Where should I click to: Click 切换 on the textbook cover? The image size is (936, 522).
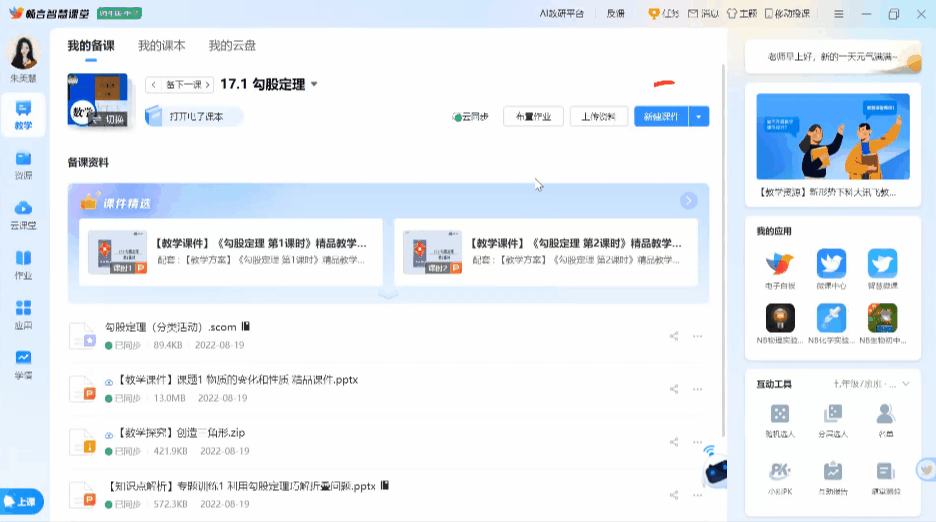[109, 119]
